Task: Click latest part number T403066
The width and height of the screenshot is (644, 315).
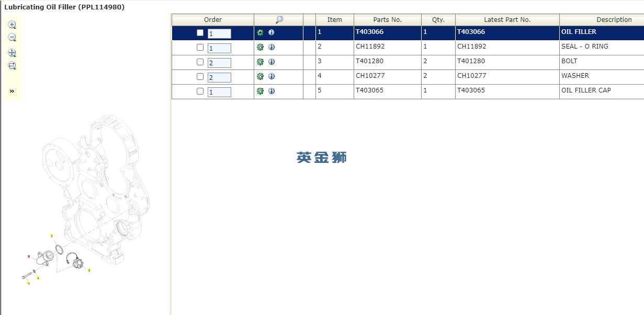Action: click(471, 32)
